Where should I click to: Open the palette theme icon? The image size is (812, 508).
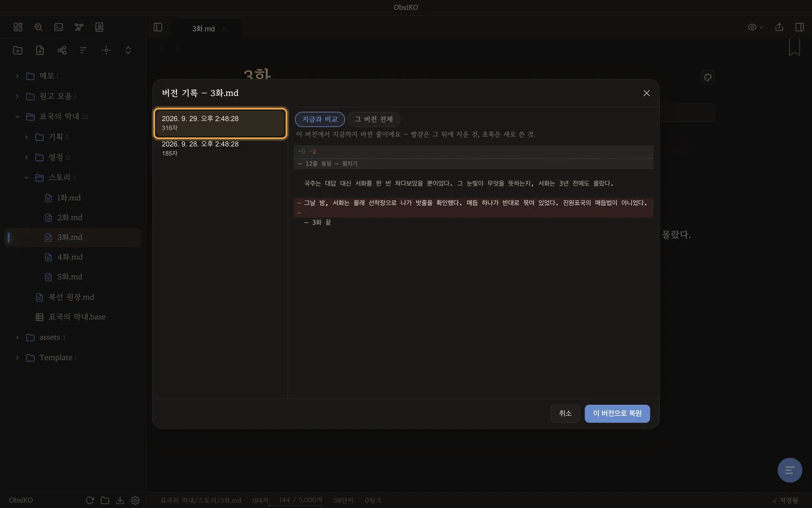tap(708, 77)
